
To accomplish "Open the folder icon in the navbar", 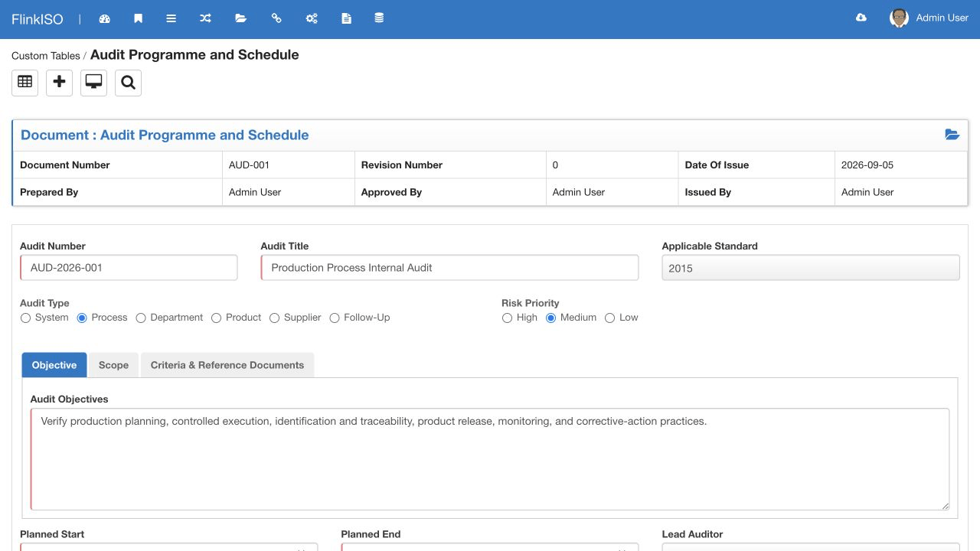I will 240,18.
